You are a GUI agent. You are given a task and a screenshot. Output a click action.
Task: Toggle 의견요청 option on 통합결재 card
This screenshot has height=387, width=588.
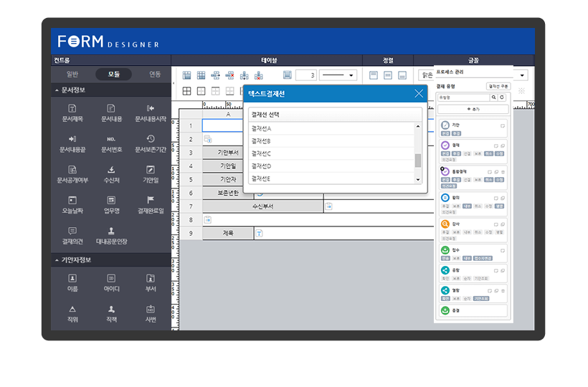click(x=448, y=186)
